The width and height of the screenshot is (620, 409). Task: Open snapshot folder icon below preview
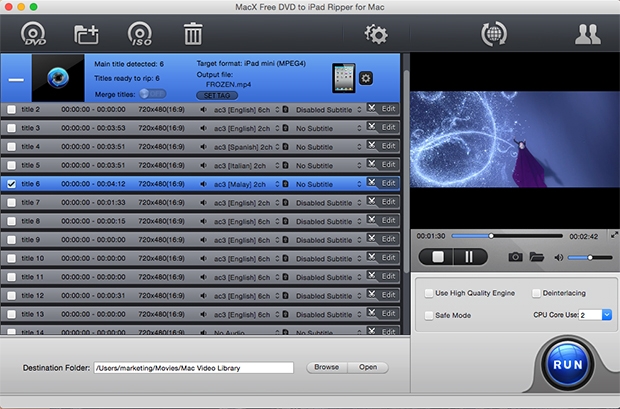coord(537,257)
